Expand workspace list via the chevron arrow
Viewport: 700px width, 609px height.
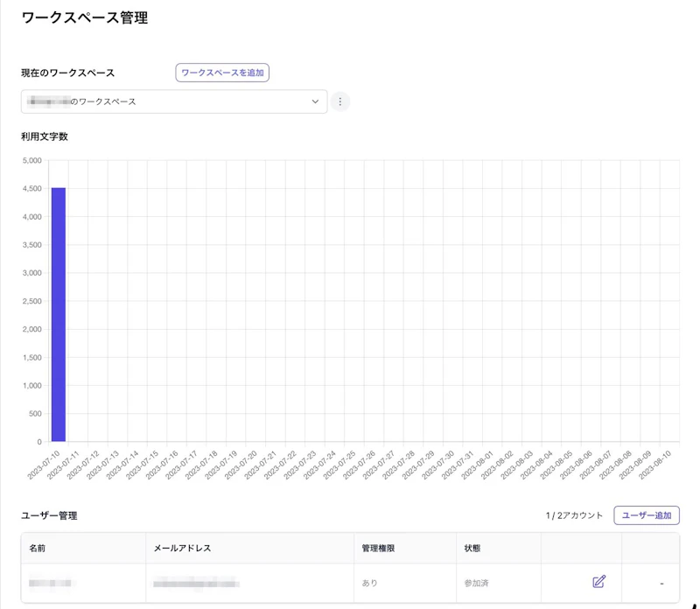tap(317, 101)
